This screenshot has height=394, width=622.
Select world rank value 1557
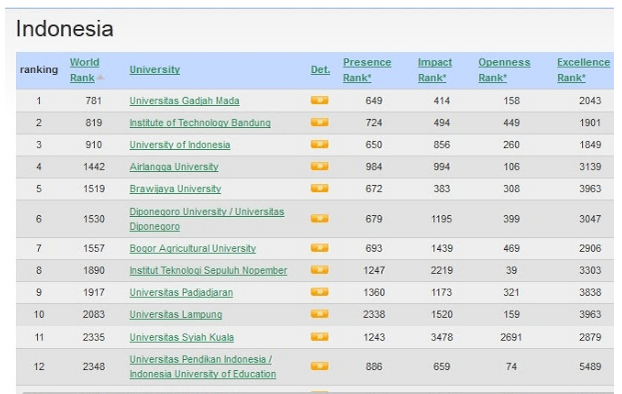[94, 248]
